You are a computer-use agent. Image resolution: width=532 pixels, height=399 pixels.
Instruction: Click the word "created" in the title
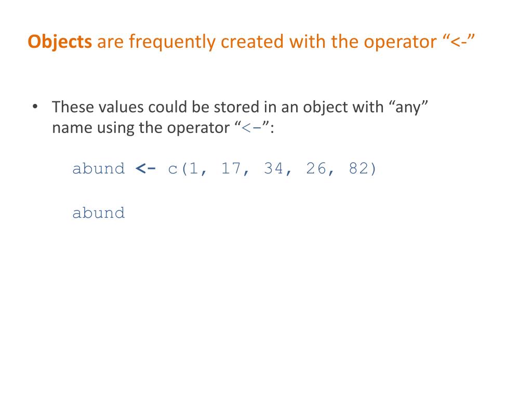[252, 42]
